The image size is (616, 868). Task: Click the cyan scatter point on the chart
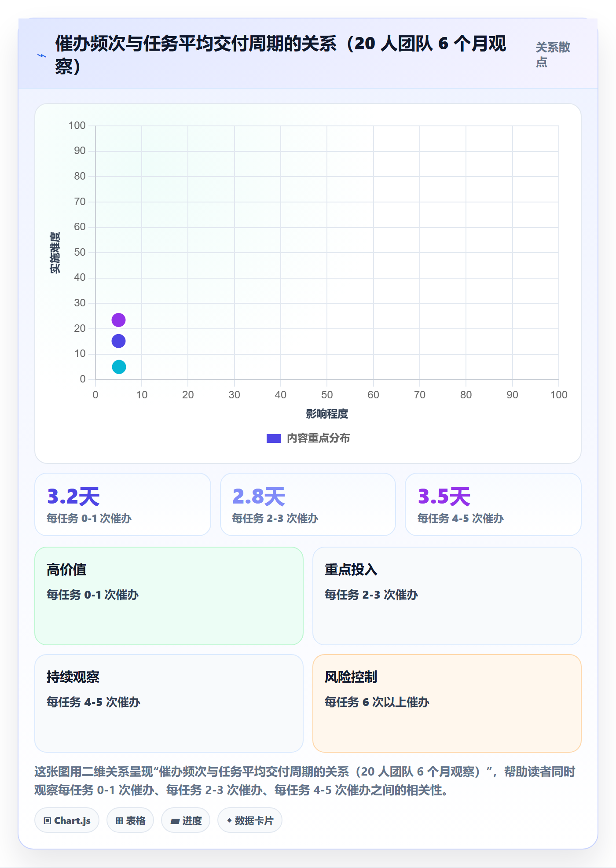(119, 367)
